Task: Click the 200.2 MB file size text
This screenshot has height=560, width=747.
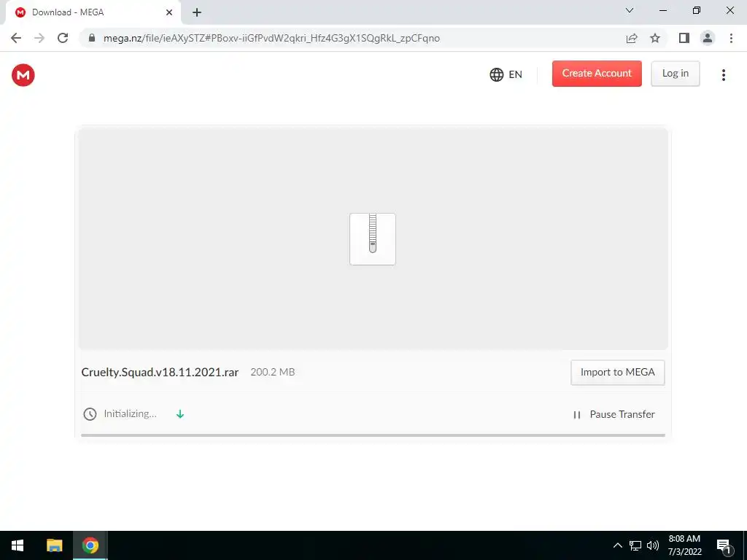Action: 273,372
